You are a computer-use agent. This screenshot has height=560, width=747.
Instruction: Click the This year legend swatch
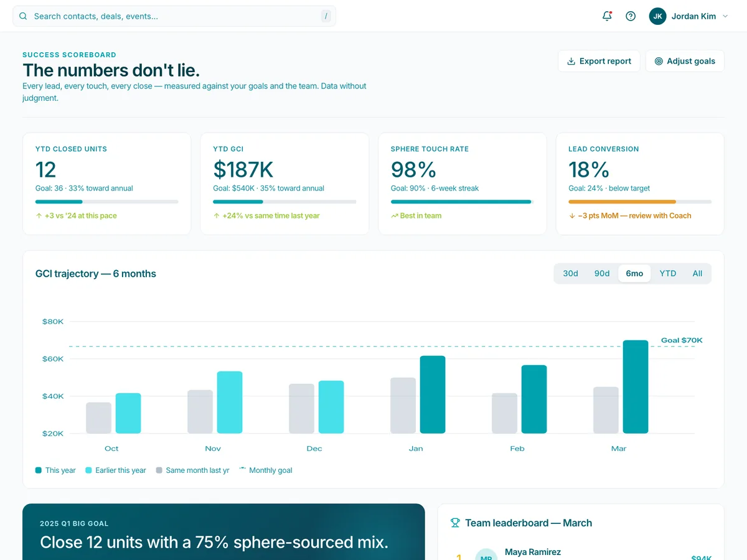[39, 470]
